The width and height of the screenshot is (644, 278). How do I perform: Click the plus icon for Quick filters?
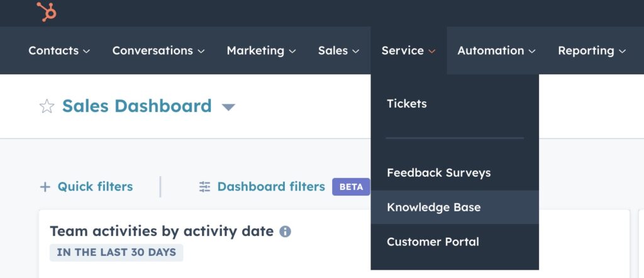point(45,187)
